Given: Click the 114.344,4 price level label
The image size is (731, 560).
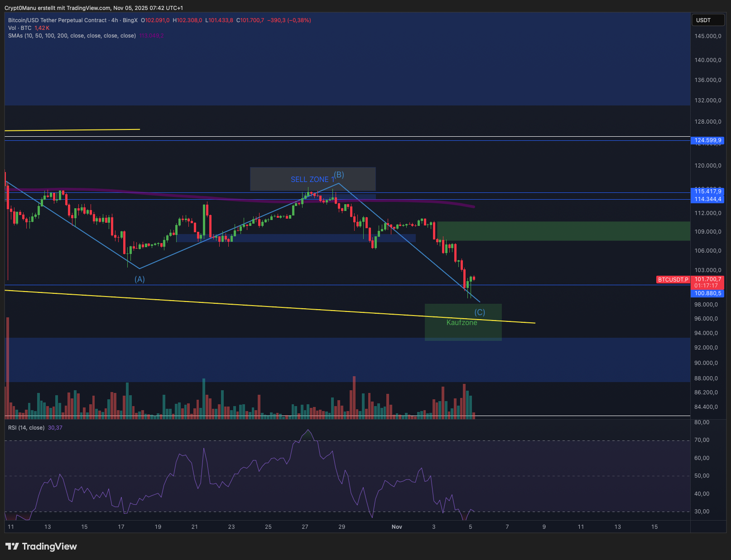Looking at the screenshot, I should point(707,199).
